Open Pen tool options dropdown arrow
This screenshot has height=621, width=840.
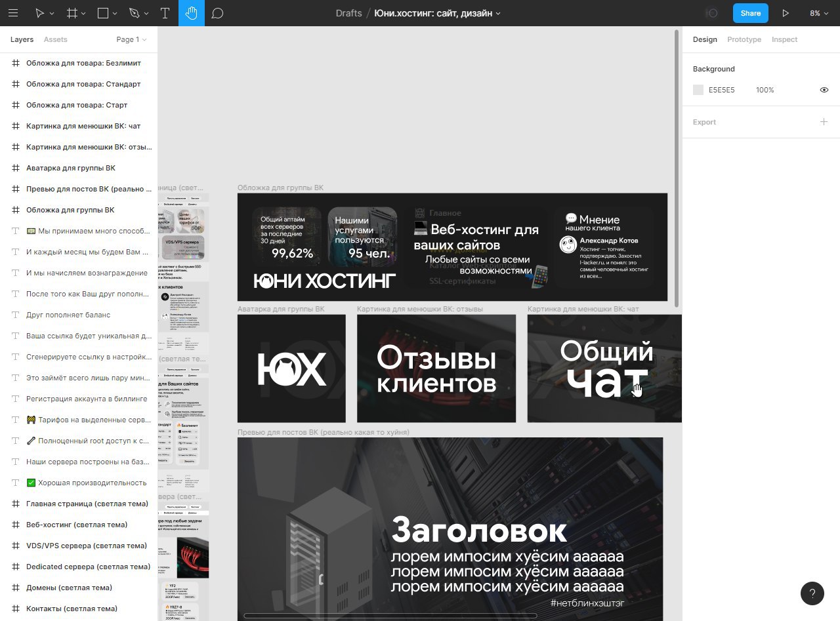coord(146,13)
